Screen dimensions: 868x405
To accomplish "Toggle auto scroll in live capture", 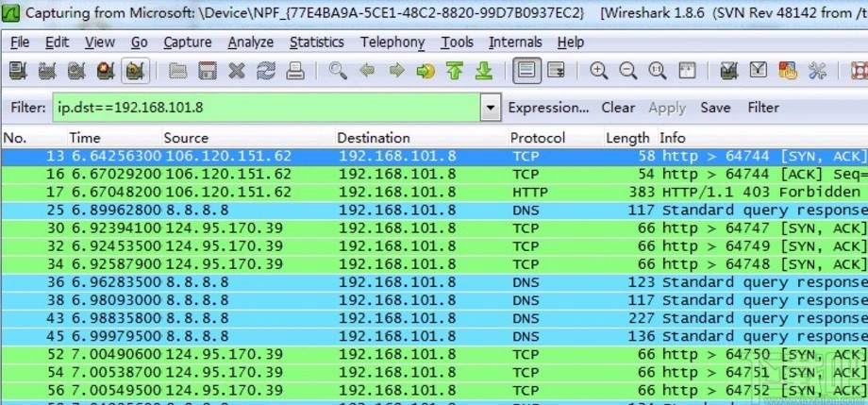I will [x=556, y=71].
